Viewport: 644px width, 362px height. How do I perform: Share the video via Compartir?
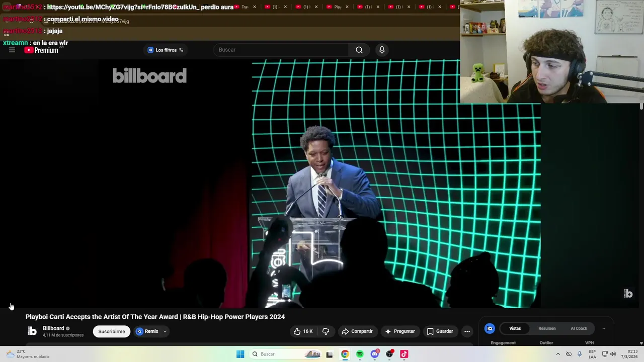(x=357, y=331)
